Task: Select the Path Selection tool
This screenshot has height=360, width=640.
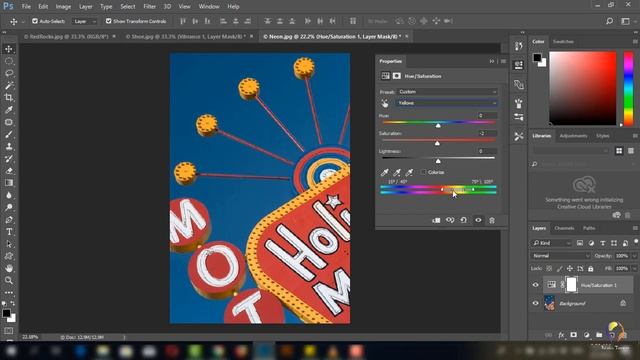Action: [9, 244]
